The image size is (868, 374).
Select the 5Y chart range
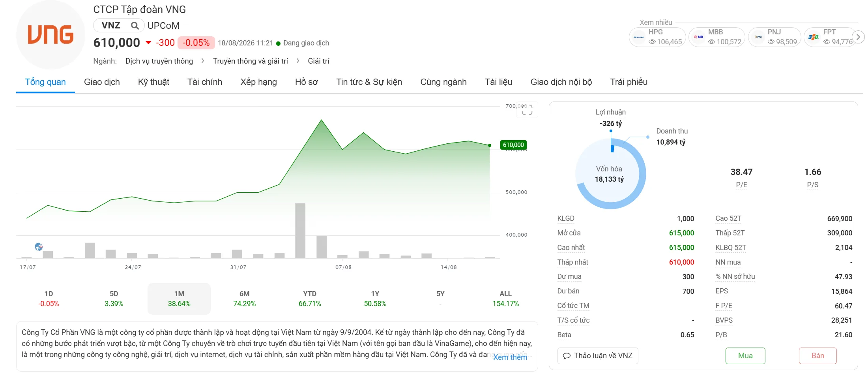440,299
